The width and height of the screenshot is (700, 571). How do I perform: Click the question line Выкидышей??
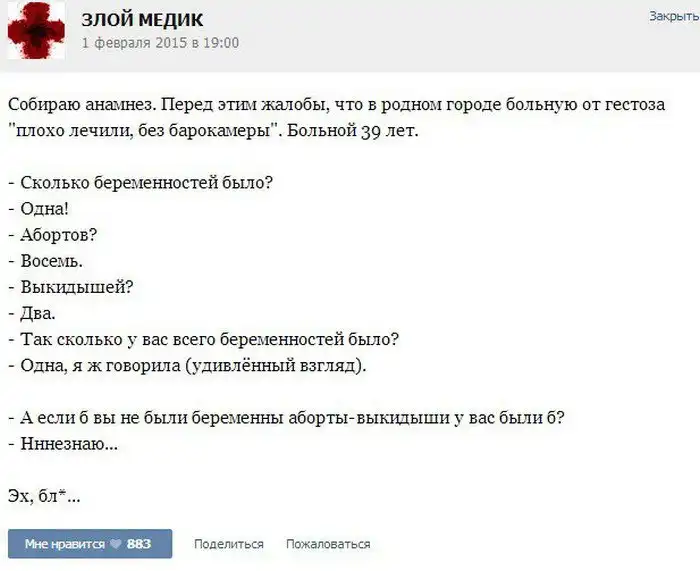click(70, 287)
